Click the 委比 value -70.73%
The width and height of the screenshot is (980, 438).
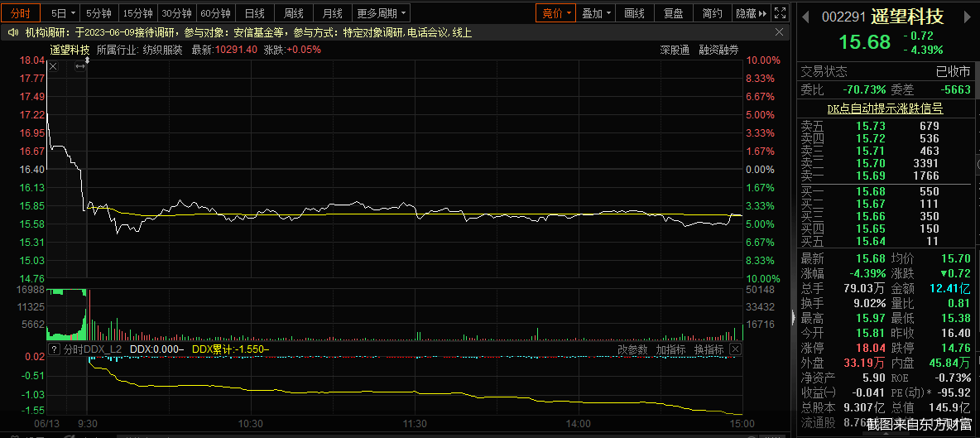(x=863, y=89)
